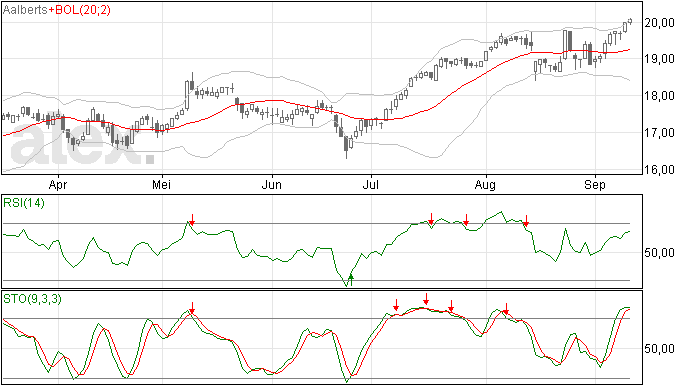Screen dimensions: 690x387
Task: Click the 17,00 price axis value
Action: (x=659, y=133)
